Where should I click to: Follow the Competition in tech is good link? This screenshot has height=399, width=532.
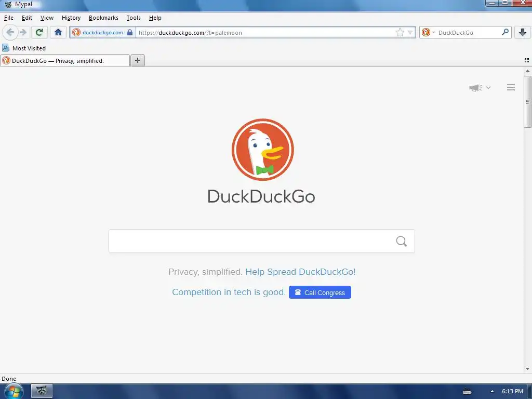(x=229, y=292)
